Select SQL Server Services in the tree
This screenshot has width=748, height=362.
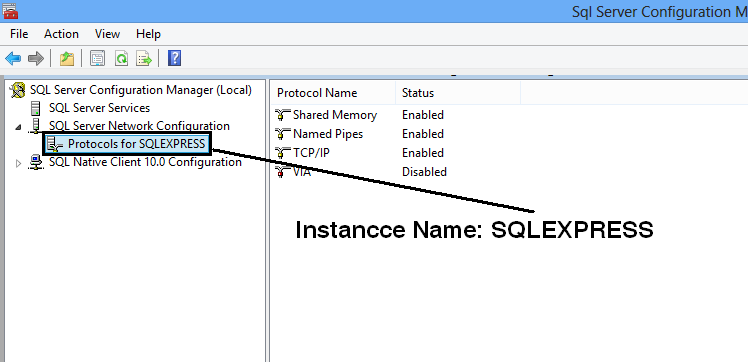pyautogui.click(x=99, y=108)
